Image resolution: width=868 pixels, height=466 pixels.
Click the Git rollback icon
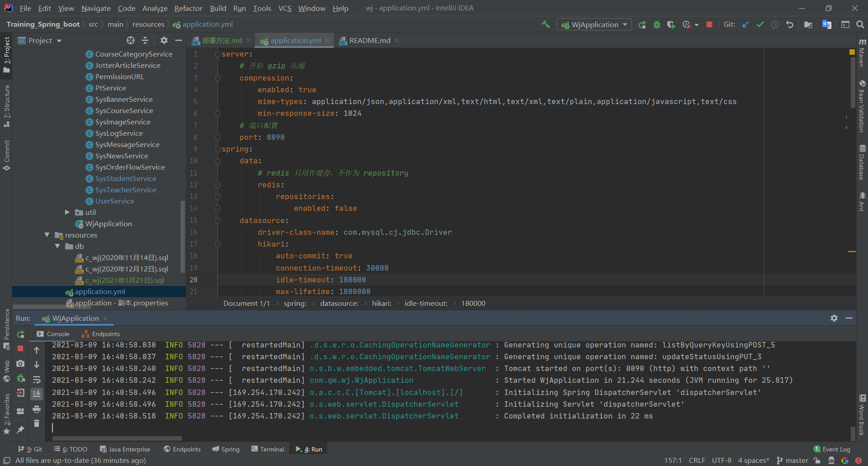790,25
